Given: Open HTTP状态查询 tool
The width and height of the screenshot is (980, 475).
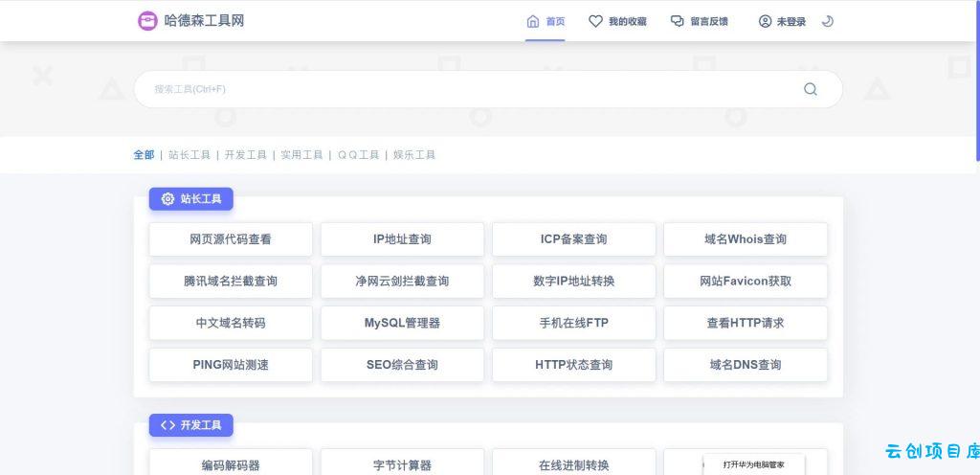Looking at the screenshot, I should 574,365.
